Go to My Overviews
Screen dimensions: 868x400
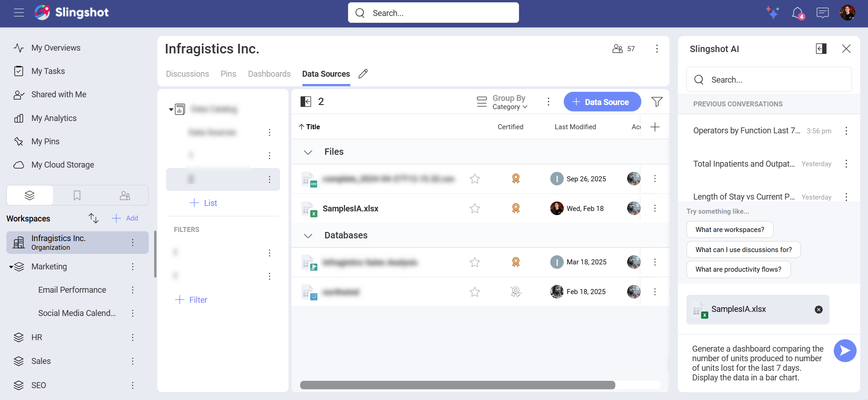[56, 48]
